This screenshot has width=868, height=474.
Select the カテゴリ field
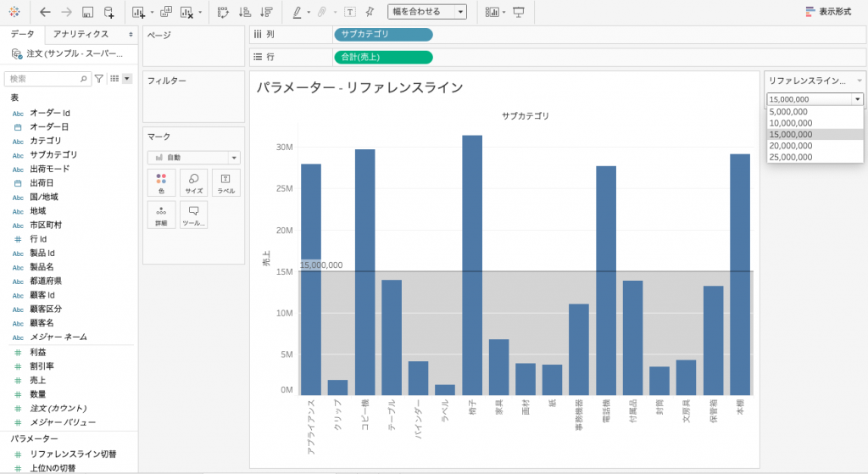click(x=46, y=141)
